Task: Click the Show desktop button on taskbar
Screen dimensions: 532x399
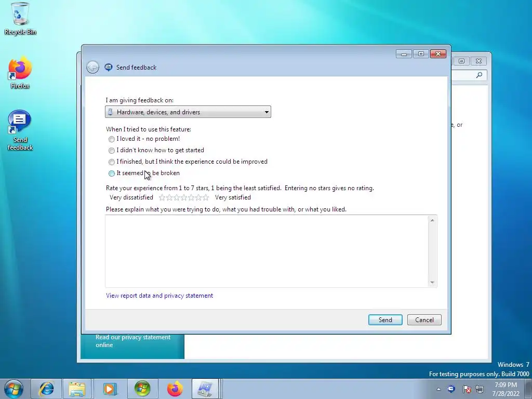Action: [528, 389]
